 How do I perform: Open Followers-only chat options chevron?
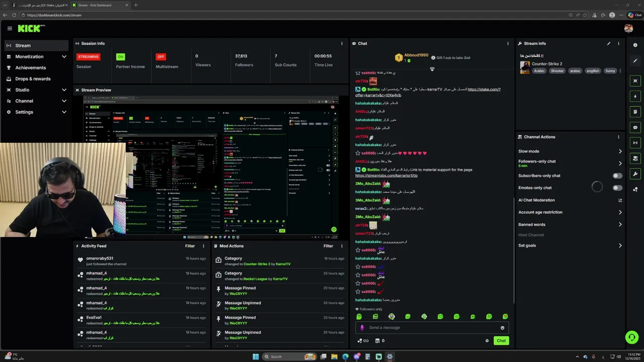[x=620, y=163]
